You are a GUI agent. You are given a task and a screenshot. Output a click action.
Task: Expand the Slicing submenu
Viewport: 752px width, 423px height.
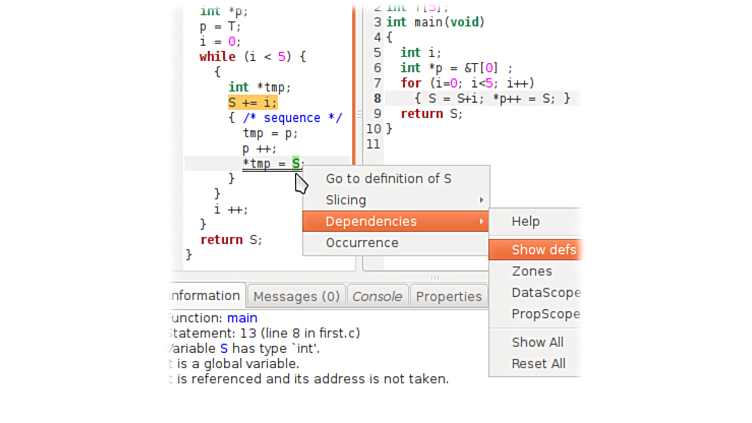coord(346,200)
